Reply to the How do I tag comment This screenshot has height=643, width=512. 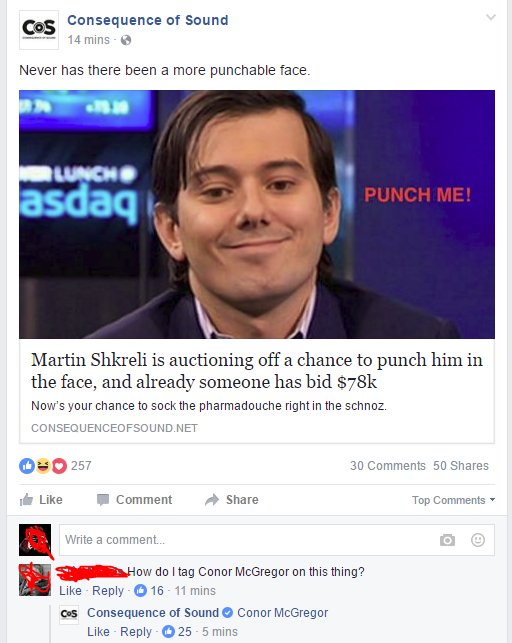[108, 591]
